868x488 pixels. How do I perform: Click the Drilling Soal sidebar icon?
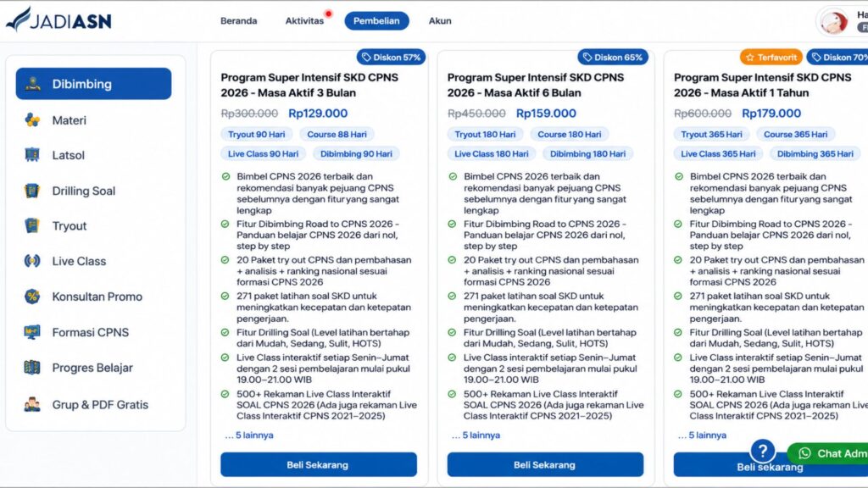pos(33,191)
